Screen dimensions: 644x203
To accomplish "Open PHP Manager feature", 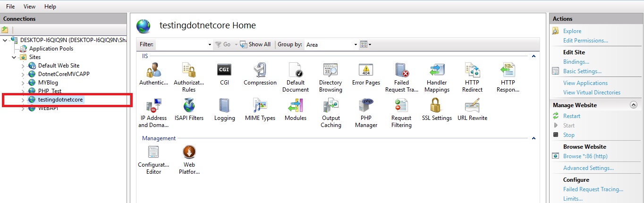I will click(366, 113).
